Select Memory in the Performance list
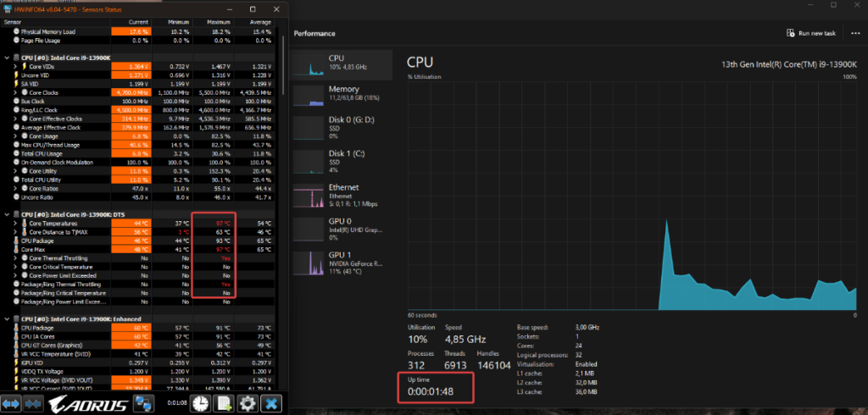This screenshot has width=868, height=415. pyautogui.click(x=342, y=95)
